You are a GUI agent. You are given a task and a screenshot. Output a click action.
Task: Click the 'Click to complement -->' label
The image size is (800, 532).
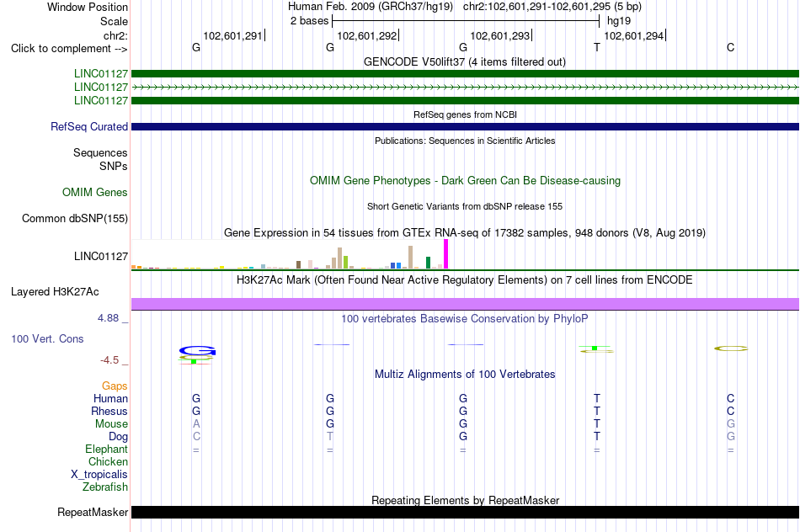tap(69, 49)
